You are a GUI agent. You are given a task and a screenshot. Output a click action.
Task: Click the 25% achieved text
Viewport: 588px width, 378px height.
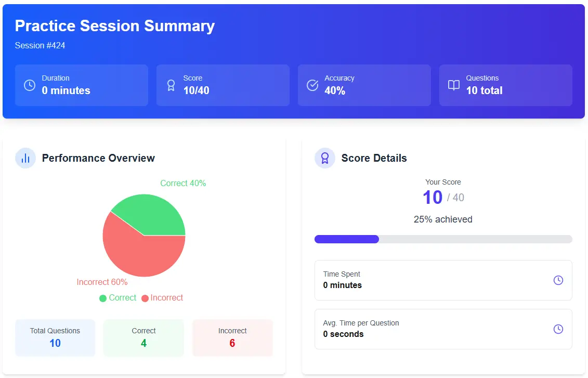(443, 219)
